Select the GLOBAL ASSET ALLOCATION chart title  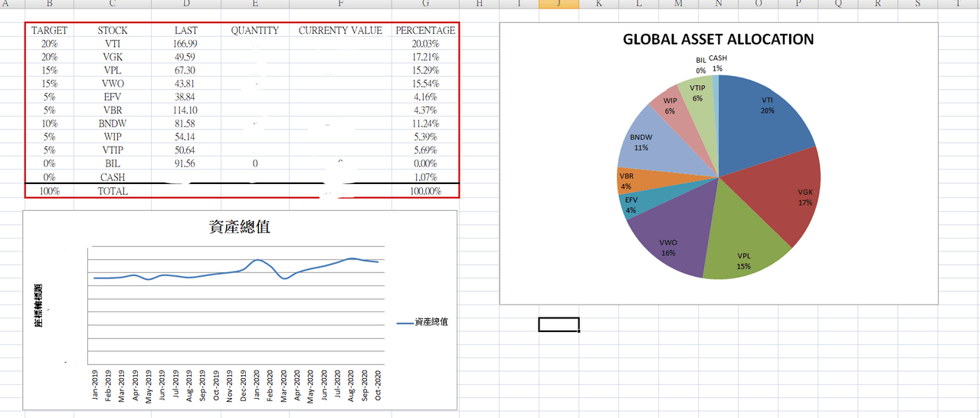(x=719, y=39)
